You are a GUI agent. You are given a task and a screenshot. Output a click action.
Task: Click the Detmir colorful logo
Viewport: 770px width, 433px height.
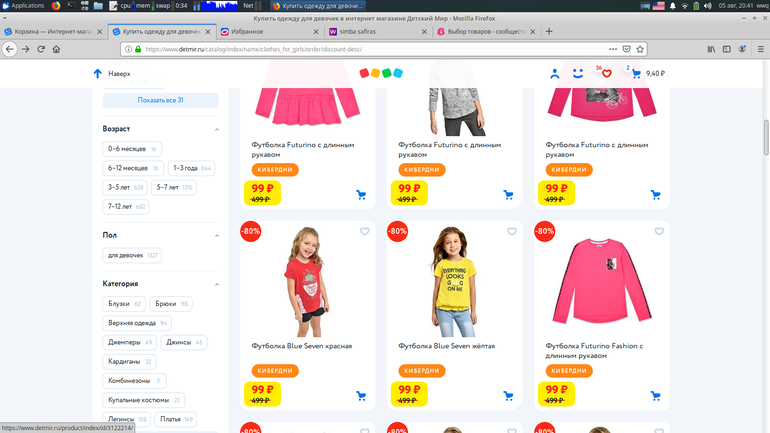pyautogui.click(x=381, y=73)
